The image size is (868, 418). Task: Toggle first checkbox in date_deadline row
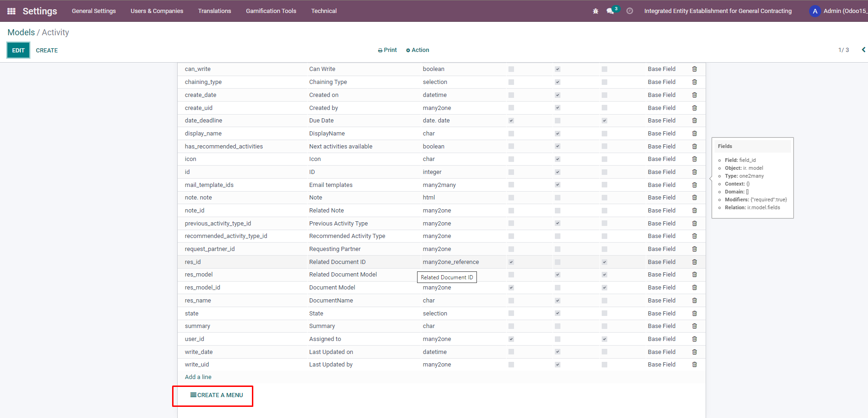[511, 121]
